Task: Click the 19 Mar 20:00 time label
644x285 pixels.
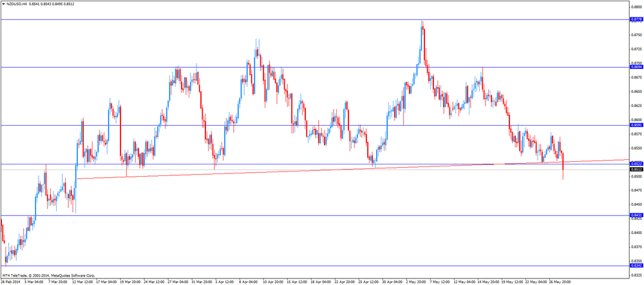Action: pyautogui.click(x=130, y=282)
